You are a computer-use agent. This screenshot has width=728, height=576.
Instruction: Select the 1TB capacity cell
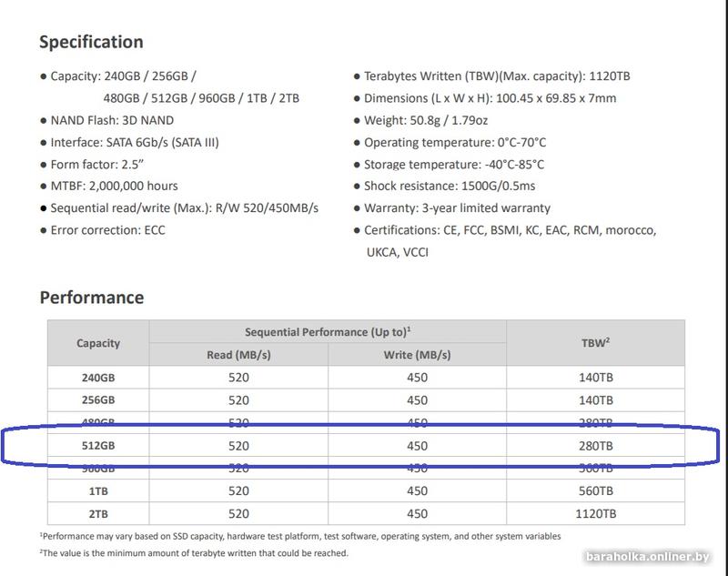(x=98, y=491)
